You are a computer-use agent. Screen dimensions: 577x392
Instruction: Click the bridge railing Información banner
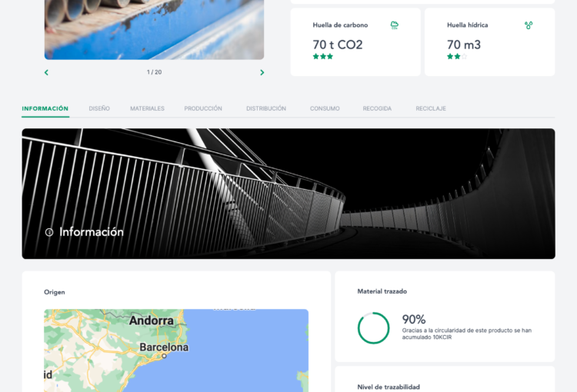tap(288, 194)
